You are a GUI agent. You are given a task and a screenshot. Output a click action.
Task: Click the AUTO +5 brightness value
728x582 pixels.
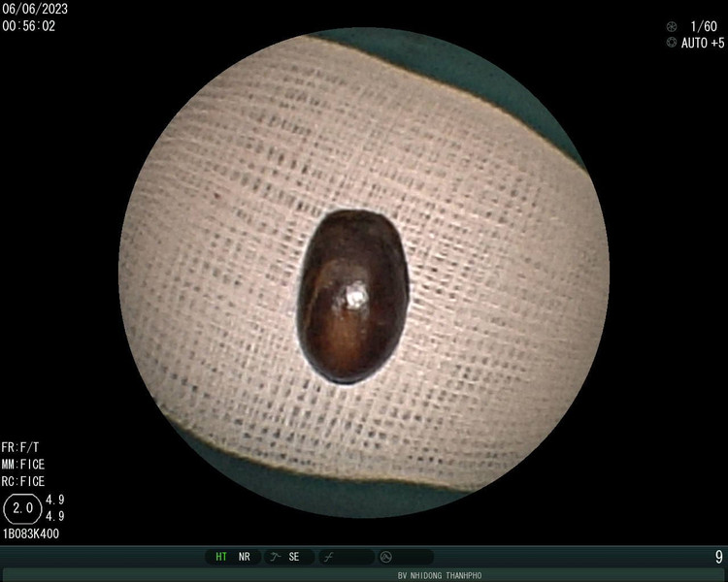click(x=703, y=43)
